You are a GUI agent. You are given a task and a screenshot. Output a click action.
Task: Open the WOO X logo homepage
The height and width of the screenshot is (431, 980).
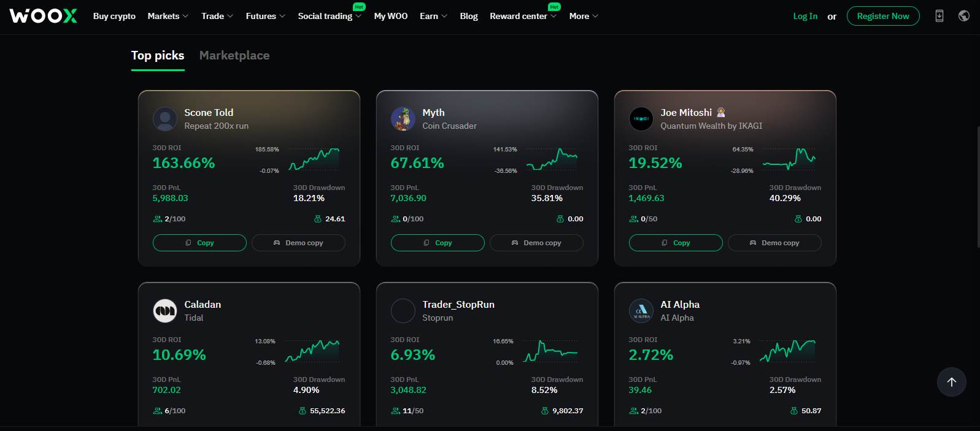coord(44,16)
